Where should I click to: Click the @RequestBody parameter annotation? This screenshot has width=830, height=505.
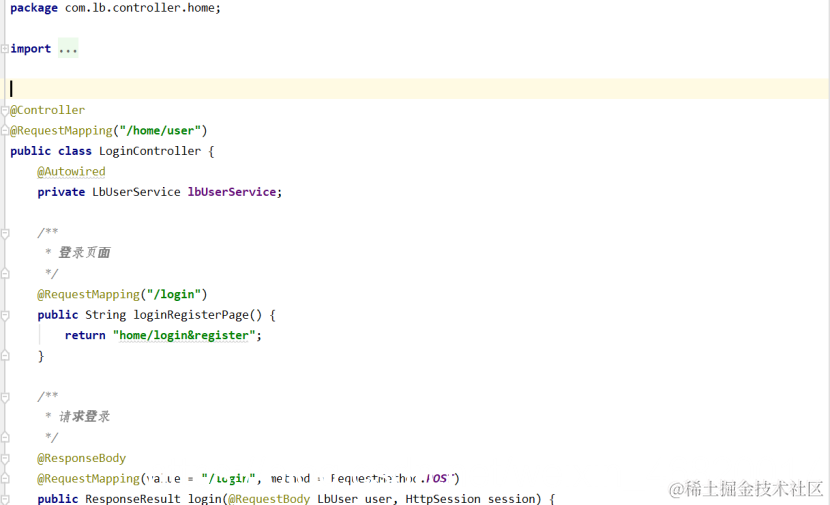pyautogui.click(x=269, y=499)
